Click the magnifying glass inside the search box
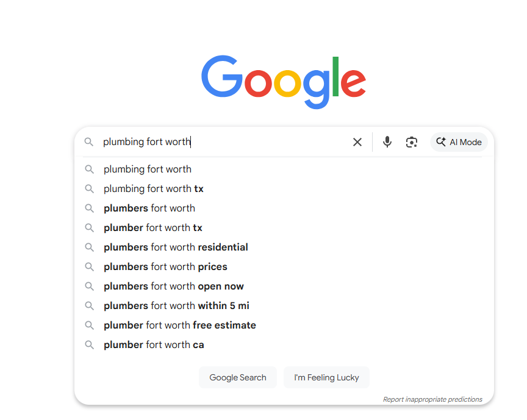 click(89, 141)
